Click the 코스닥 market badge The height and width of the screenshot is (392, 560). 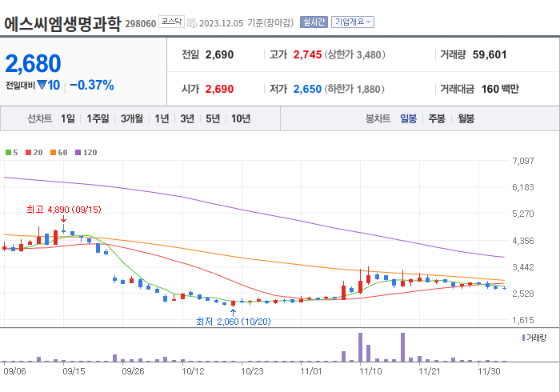tap(171, 22)
